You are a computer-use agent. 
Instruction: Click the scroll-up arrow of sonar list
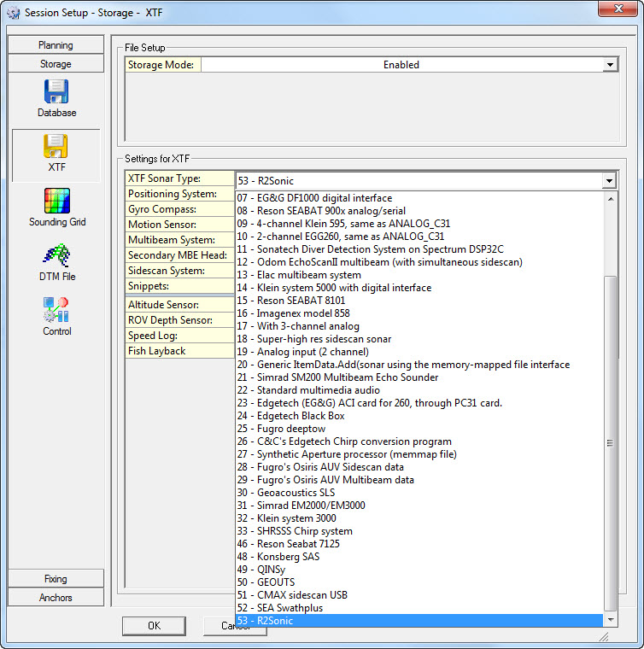[610, 198]
